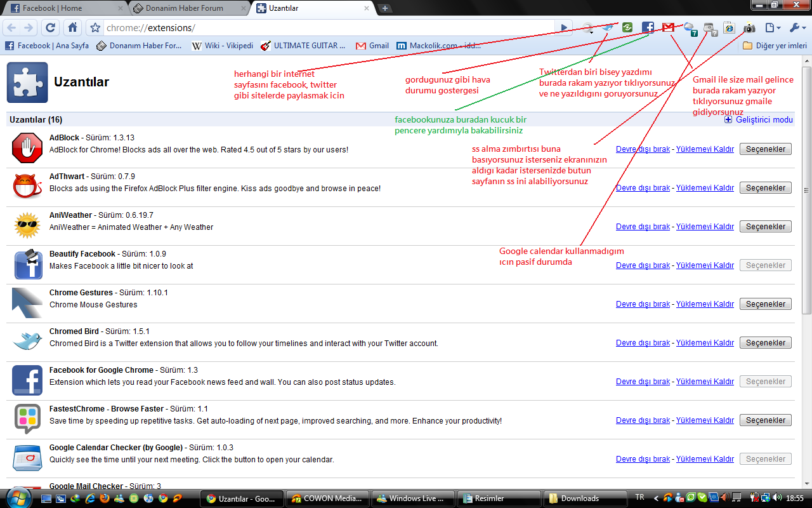Image resolution: width=812 pixels, height=508 pixels.
Task: Click the chrome://extensions/ address bar
Action: coord(330,28)
